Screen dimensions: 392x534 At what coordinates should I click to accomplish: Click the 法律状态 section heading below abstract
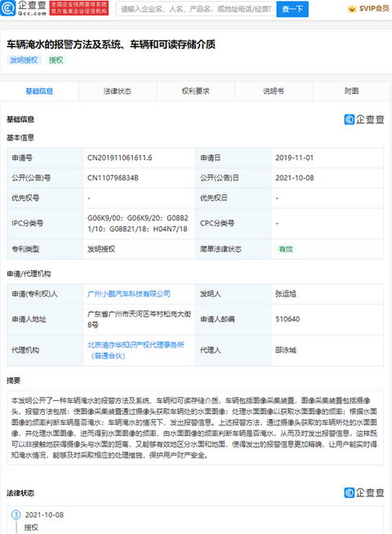(x=20, y=493)
